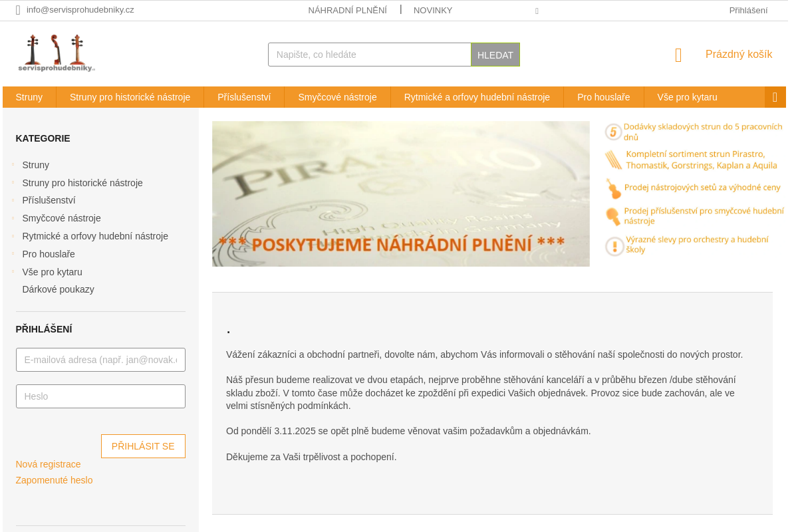798x532 pixels.
Task: Click text Kompletní sortiment strun Pirastro
Action: coord(701,160)
